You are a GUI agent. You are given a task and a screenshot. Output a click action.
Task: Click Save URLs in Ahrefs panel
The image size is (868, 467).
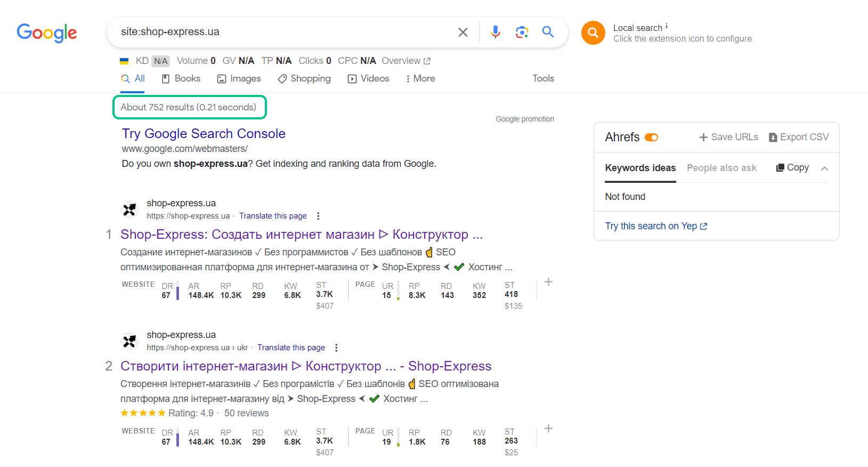728,137
